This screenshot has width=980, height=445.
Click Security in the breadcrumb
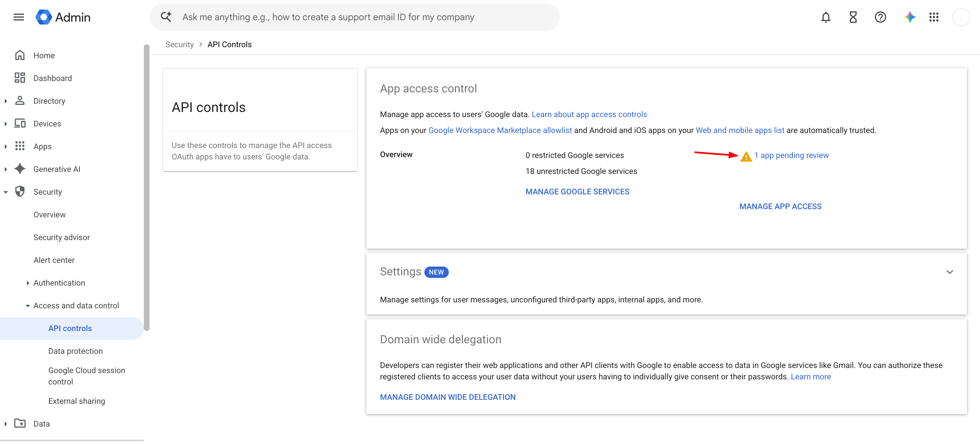(x=180, y=45)
